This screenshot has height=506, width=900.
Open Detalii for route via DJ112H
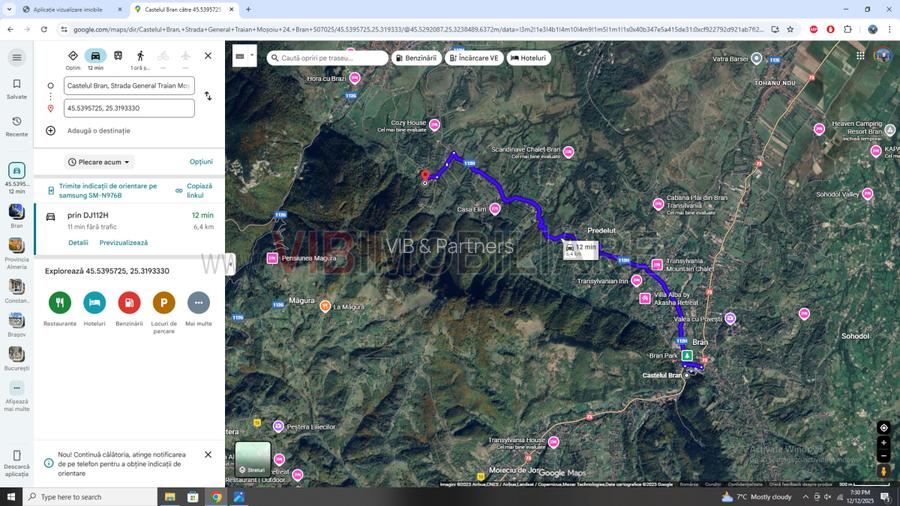(78, 243)
